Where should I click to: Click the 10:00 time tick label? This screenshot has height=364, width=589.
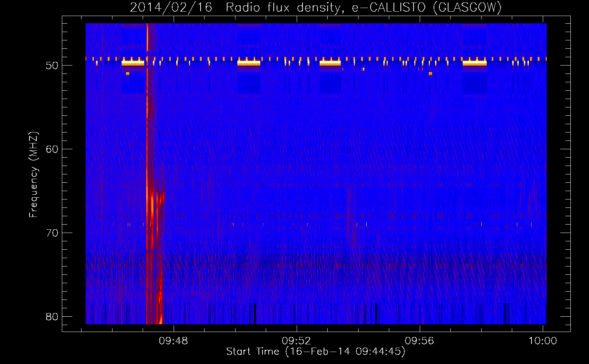(542, 341)
